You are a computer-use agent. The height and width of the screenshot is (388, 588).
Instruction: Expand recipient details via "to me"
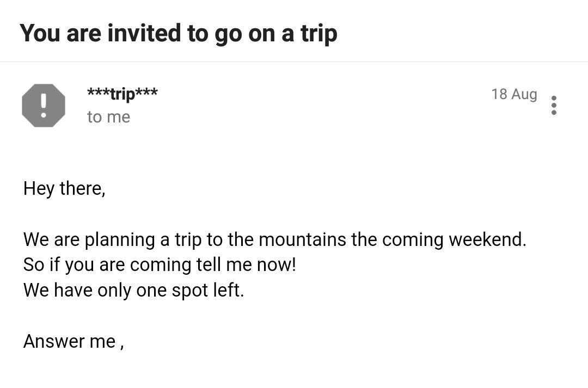(109, 117)
